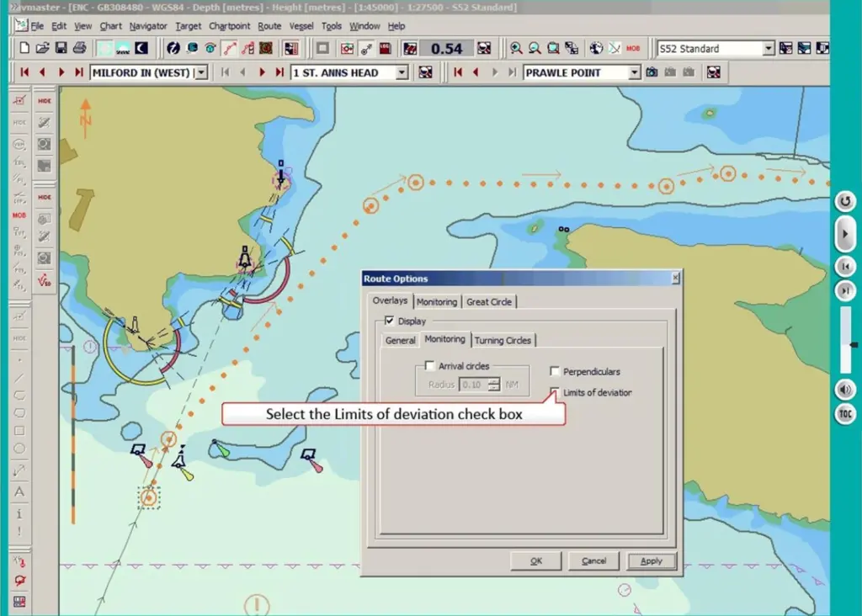Viewport: 862px width, 616px height.
Task: Toggle the Display checkbox
Action: [389, 321]
